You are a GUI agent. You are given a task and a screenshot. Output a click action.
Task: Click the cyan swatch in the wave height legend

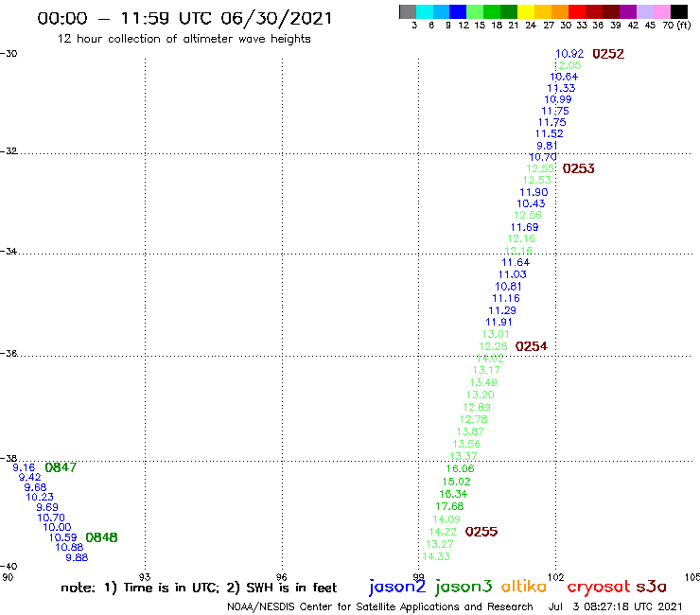pyautogui.click(x=425, y=11)
